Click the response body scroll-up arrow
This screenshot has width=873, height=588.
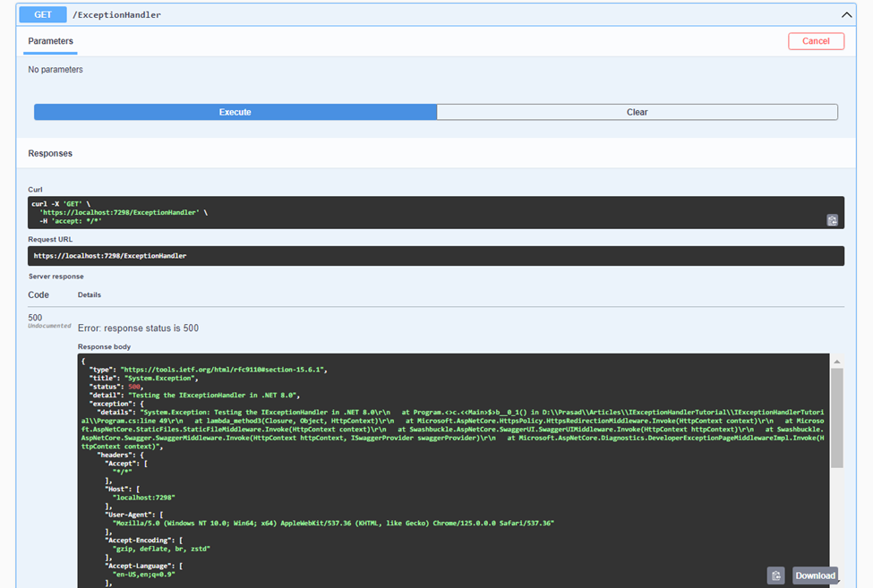837,362
